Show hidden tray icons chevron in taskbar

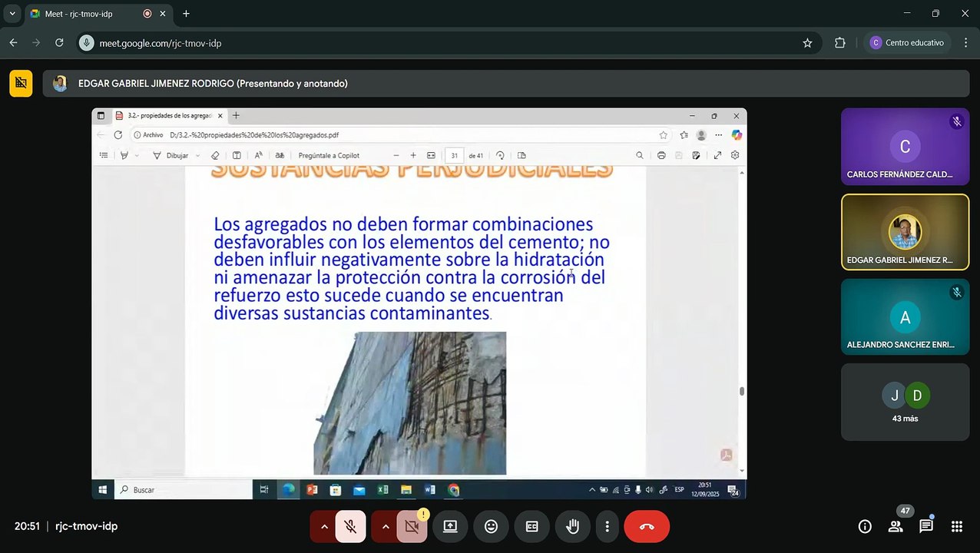591,489
